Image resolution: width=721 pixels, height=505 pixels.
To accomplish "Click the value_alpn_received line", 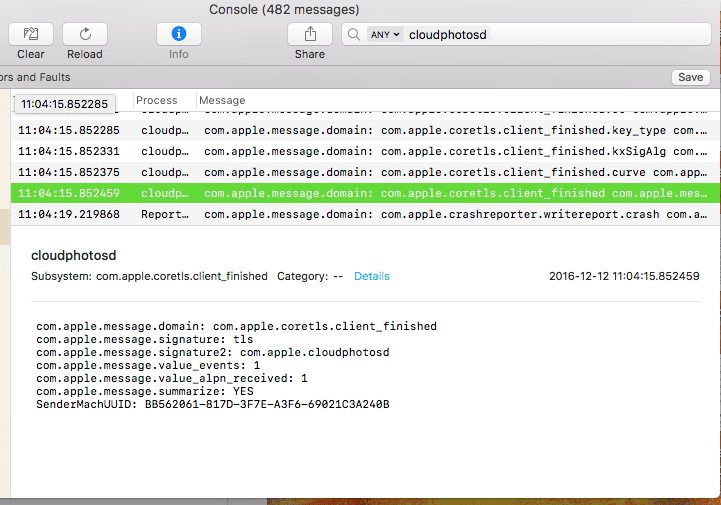I will coord(172,379).
